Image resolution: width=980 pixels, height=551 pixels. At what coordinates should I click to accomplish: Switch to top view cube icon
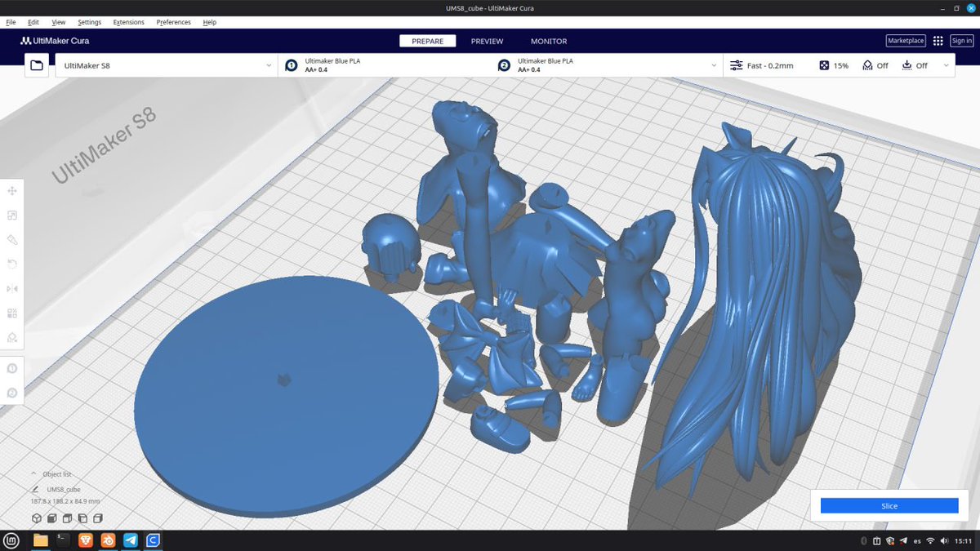[x=68, y=518]
